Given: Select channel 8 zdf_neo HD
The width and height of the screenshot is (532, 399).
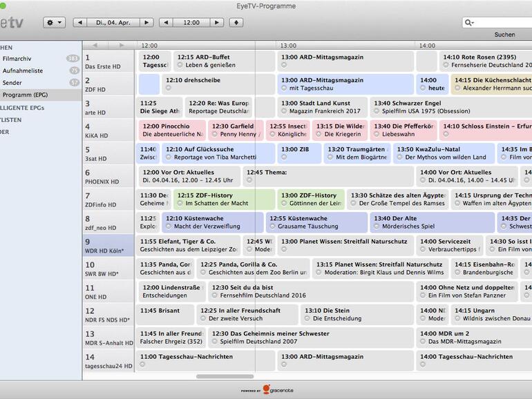Looking at the screenshot, I should click(x=108, y=223).
